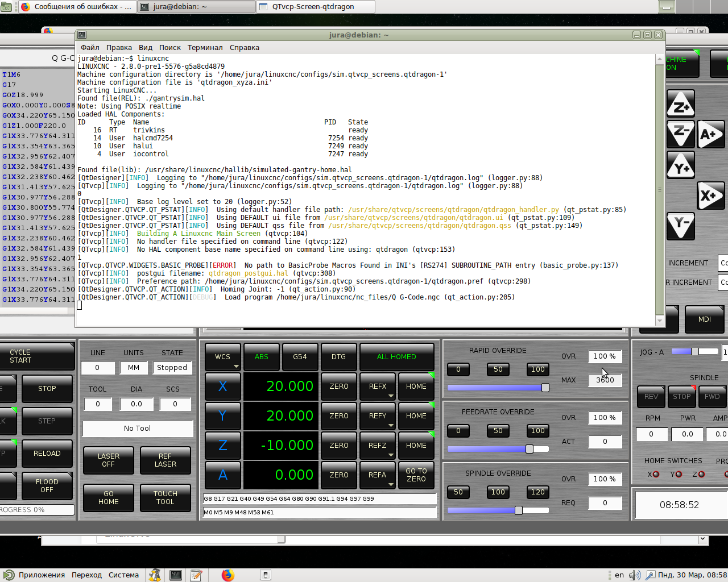Viewport: 728px width, 582px height.
Task: Switch to QTvcp-Screen-qtdragon taskbar window
Action: 316,7
